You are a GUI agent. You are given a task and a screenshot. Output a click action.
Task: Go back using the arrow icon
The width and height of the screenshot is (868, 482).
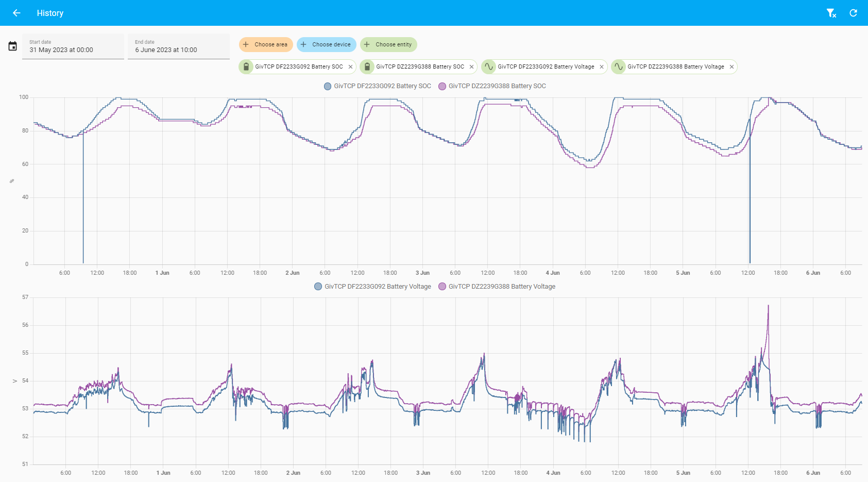[x=16, y=13]
